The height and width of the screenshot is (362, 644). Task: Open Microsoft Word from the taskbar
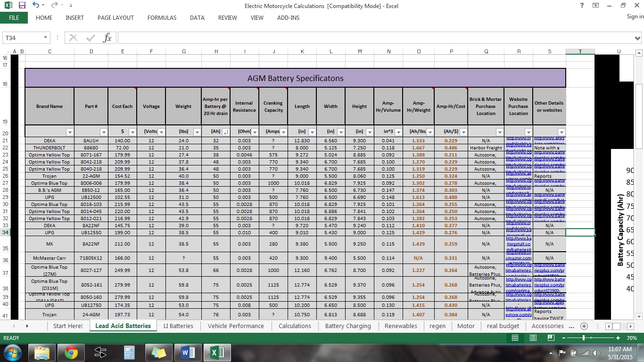click(188, 353)
